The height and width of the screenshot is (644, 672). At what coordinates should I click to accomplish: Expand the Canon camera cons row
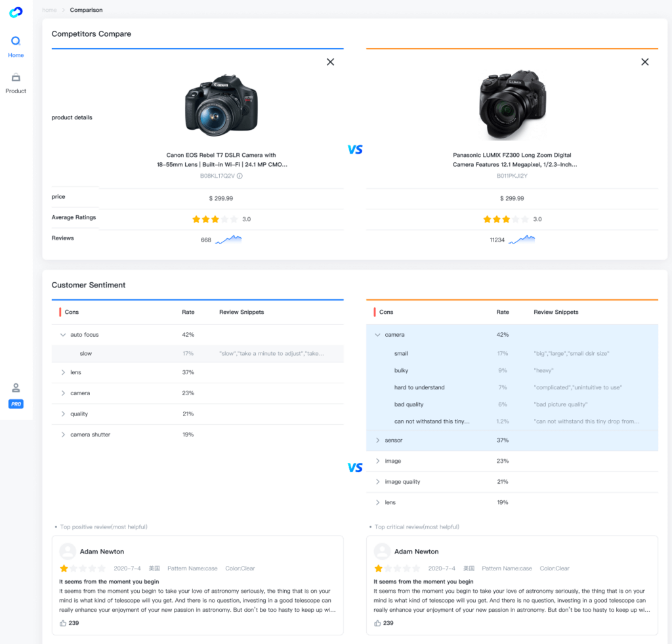pyautogui.click(x=63, y=393)
